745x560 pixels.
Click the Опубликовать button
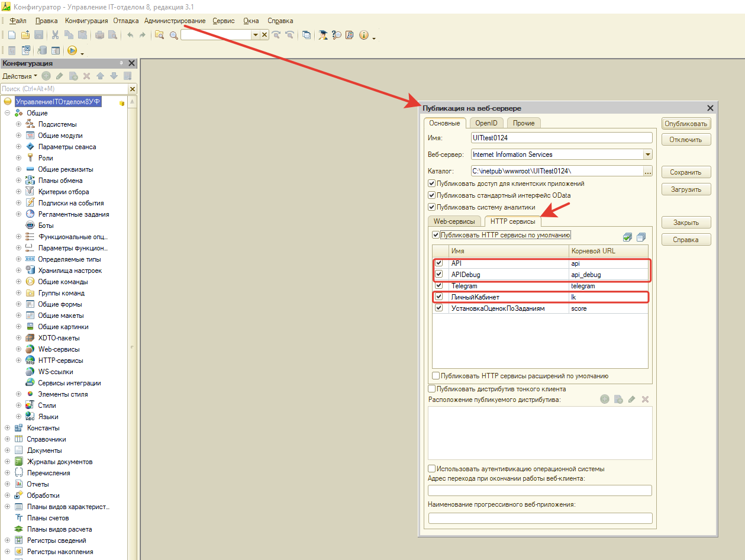[686, 124]
